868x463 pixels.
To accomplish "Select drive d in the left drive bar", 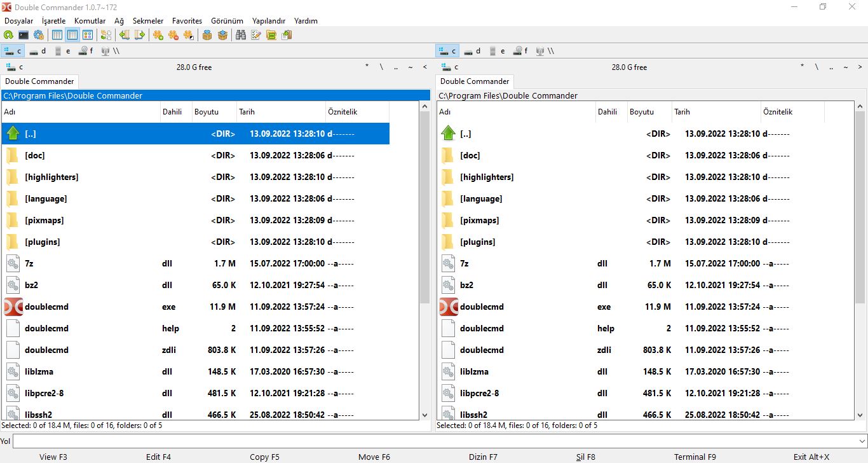I will point(37,51).
